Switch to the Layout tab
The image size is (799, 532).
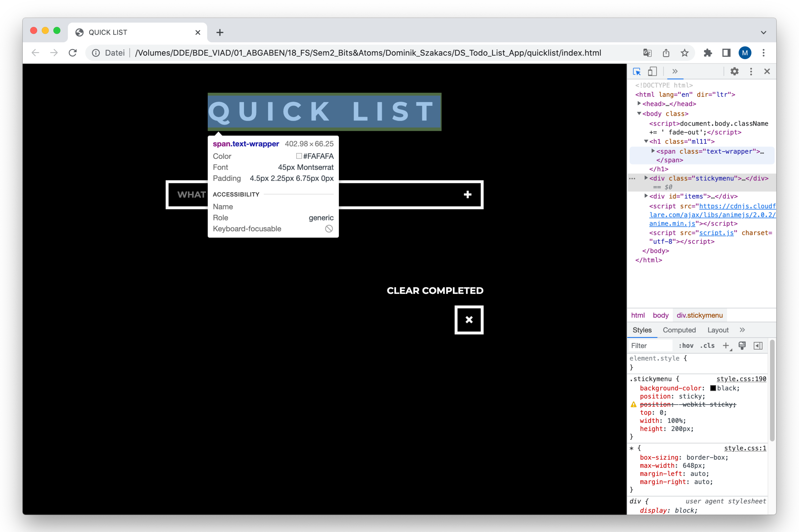[x=718, y=330]
